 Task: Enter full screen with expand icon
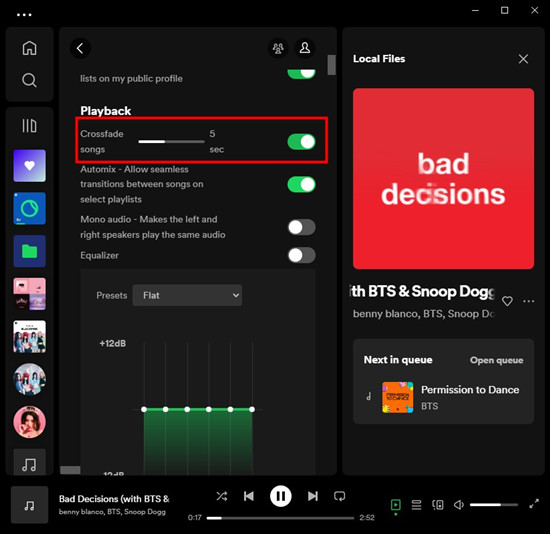[534, 504]
